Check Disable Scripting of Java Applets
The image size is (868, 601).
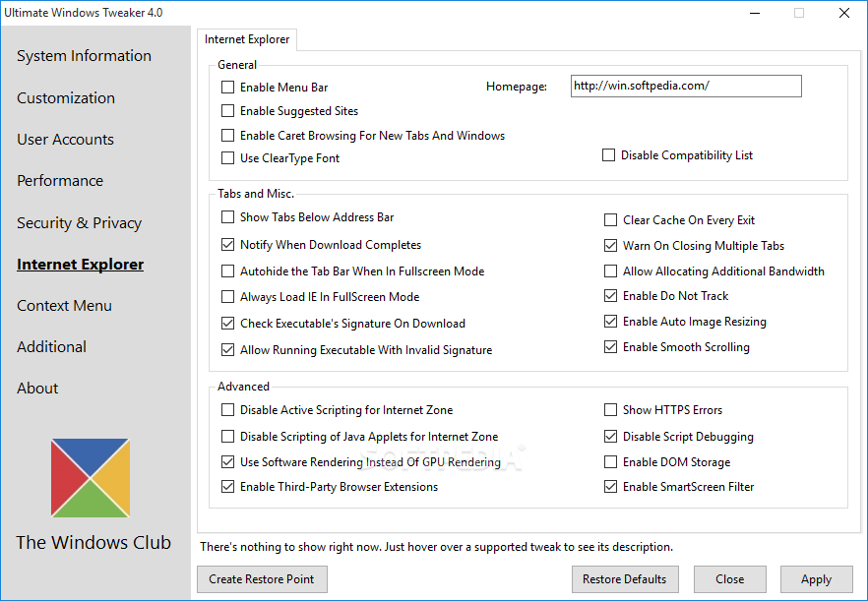227,437
